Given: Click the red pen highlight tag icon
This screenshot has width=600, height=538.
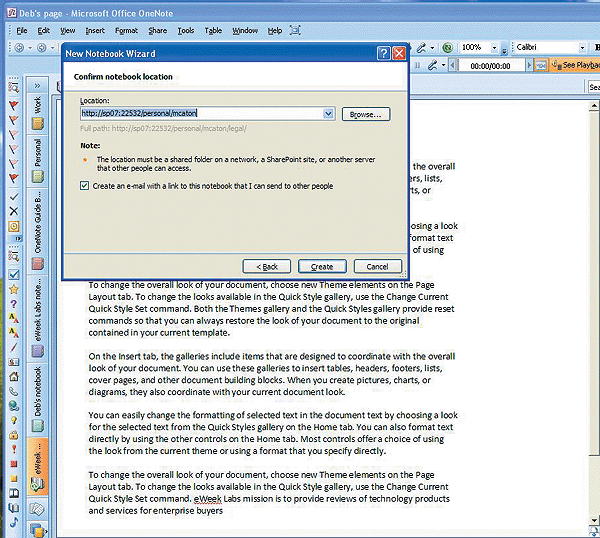Looking at the screenshot, I should (x=13, y=347).
